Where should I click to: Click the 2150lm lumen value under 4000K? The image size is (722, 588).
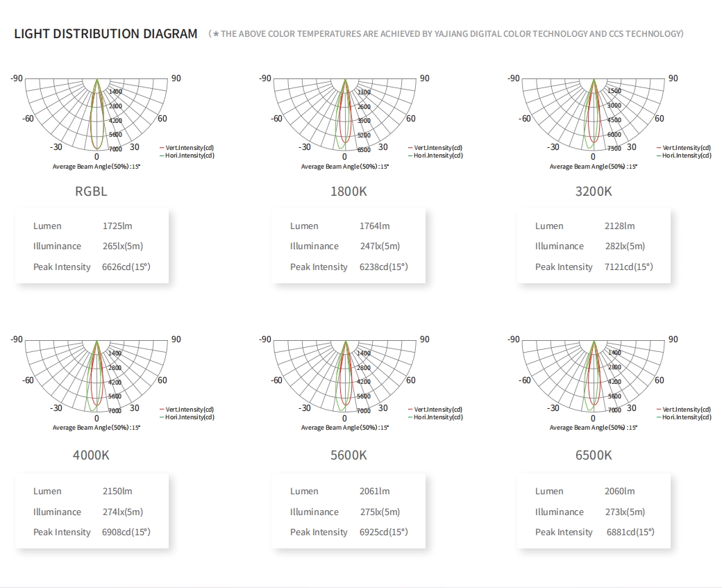pos(117,492)
